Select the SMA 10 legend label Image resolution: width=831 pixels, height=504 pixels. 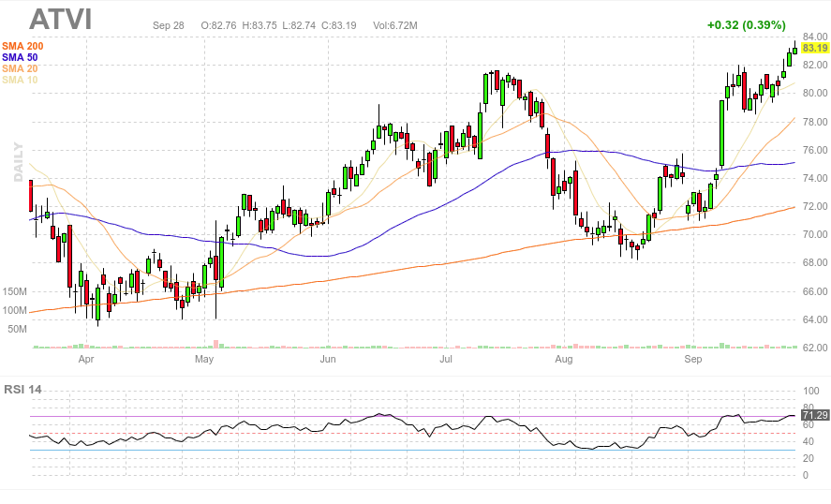(x=20, y=80)
